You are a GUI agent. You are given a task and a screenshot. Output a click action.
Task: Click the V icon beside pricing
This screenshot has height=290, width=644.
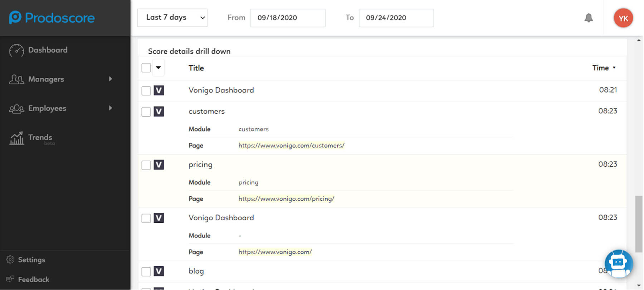(159, 165)
